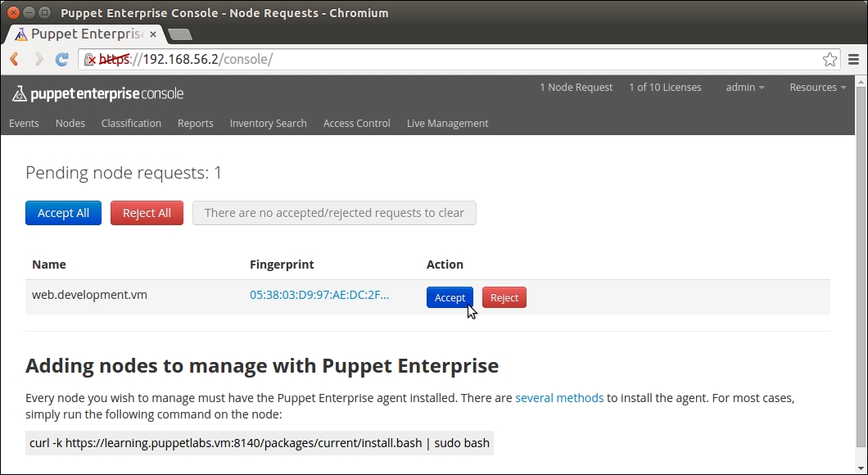Bookmark this page with star icon
Screen dimensions: 868x475
click(x=830, y=59)
